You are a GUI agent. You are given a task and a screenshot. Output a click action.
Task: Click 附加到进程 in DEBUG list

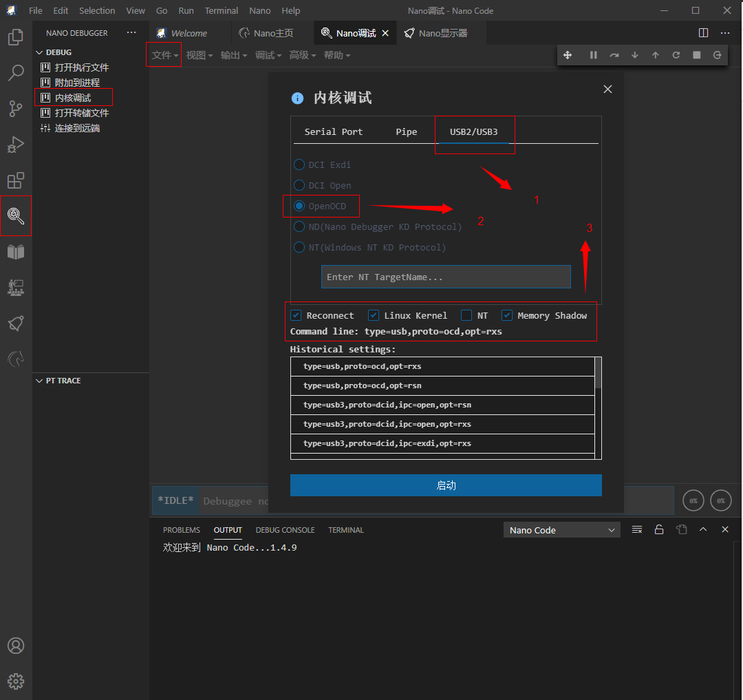(x=77, y=83)
